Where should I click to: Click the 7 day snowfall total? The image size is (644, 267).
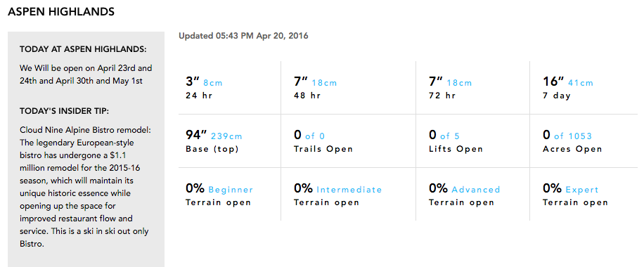tap(568, 88)
